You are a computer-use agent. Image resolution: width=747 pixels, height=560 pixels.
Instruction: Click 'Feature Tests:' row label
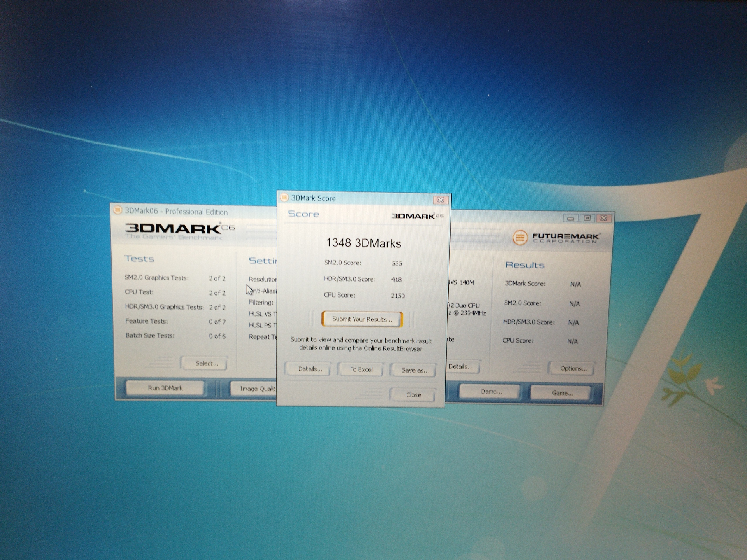pos(147,321)
